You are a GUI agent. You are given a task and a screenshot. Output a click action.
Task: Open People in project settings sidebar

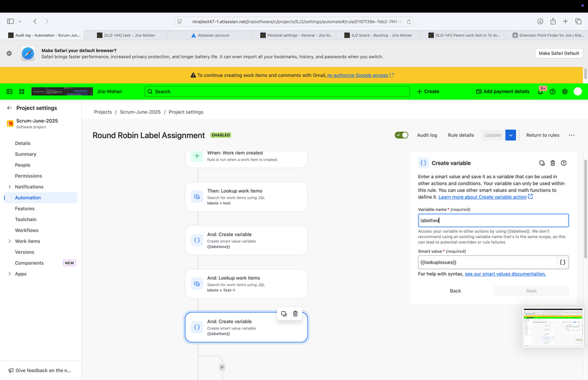tap(22, 165)
